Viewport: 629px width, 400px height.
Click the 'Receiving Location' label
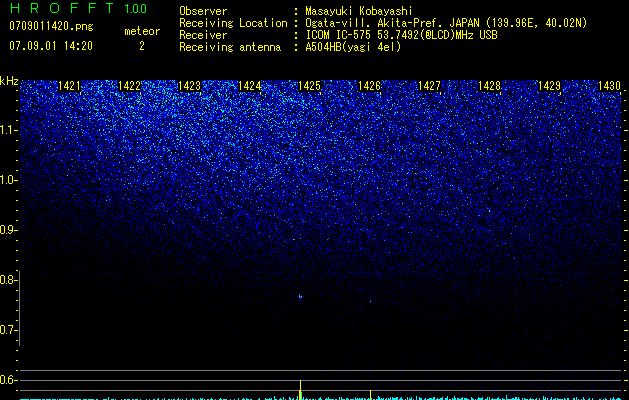pyautogui.click(x=233, y=23)
